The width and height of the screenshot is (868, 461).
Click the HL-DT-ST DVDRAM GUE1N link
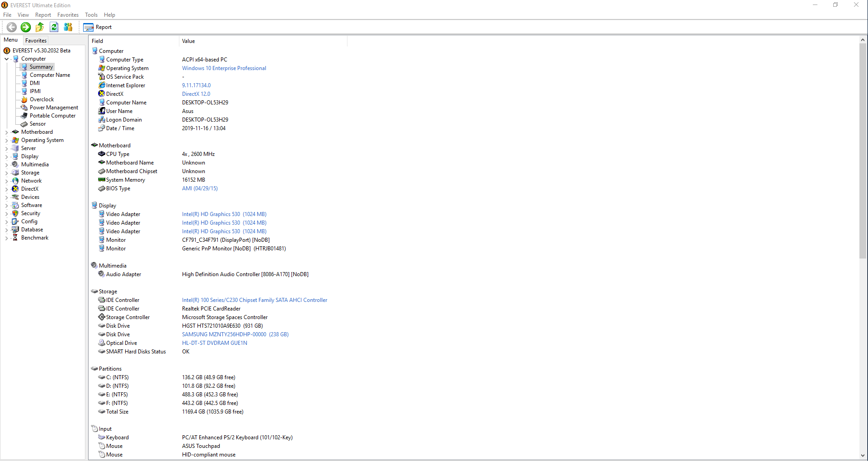[215, 343]
